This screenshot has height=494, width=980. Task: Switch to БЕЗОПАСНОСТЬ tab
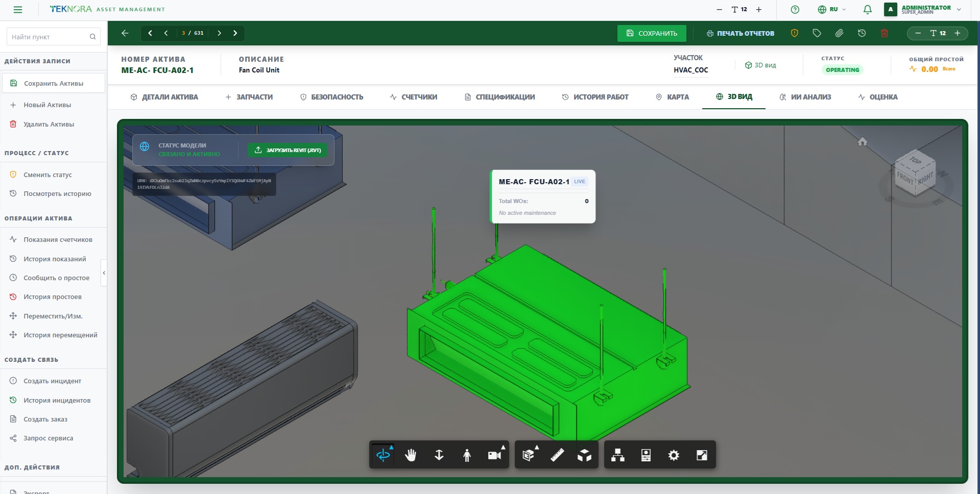coord(332,97)
